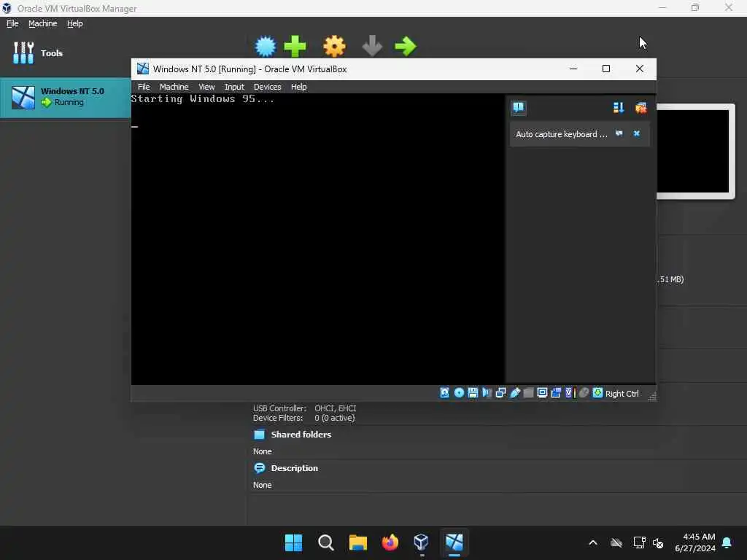
Task: Click the Shared folders section heading
Action: [301, 435]
